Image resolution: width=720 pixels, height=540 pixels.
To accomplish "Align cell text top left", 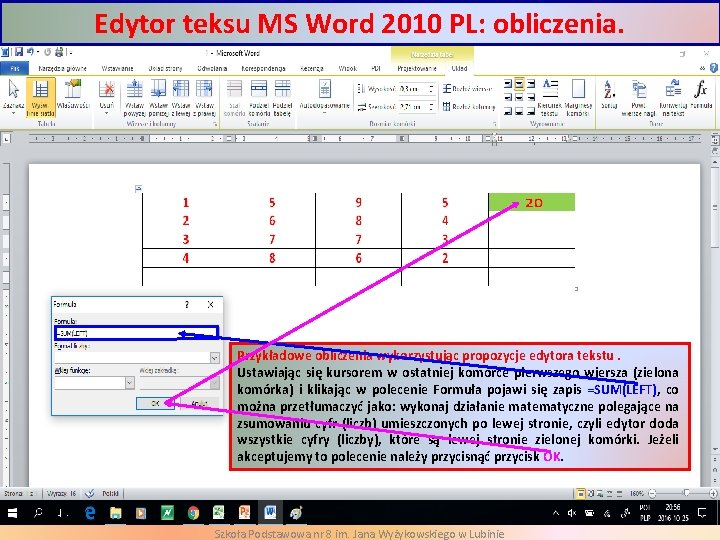I will click(x=508, y=84).
